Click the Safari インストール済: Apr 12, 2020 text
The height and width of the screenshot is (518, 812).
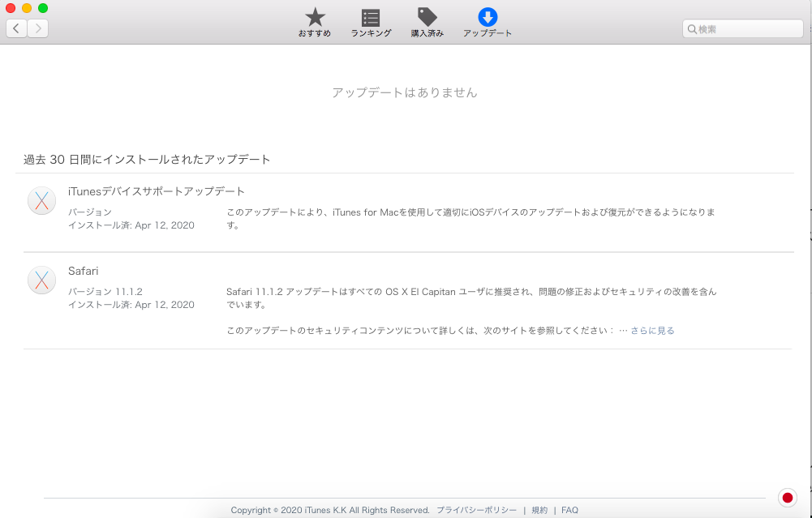(131, 305)
